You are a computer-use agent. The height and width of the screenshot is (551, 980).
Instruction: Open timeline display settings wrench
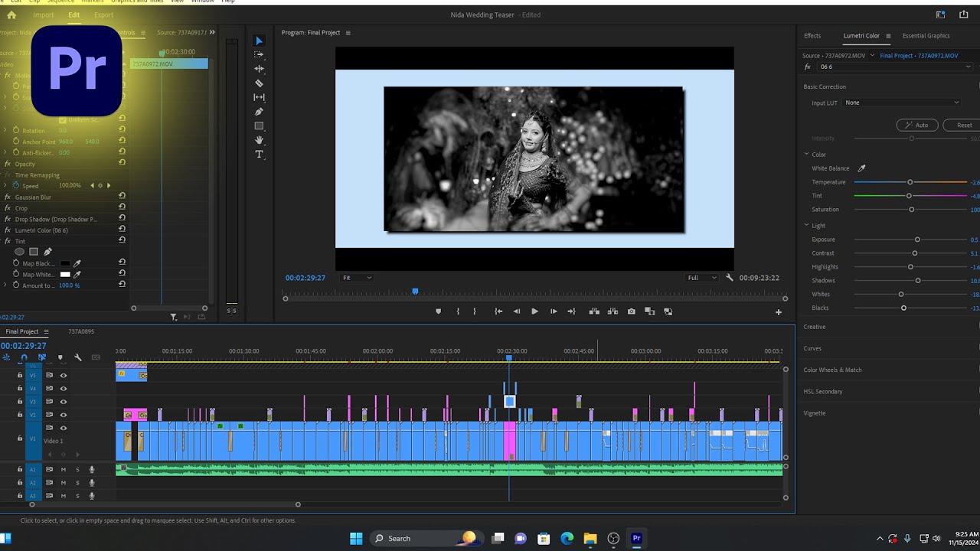77,357
